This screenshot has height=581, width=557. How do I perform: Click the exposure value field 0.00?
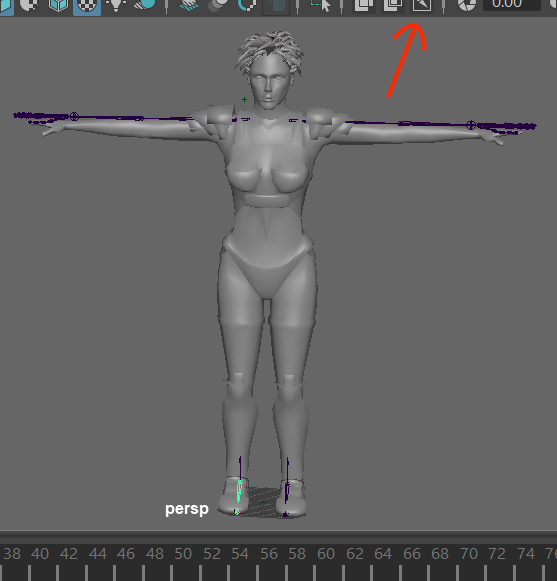click(x=512, y=4)
